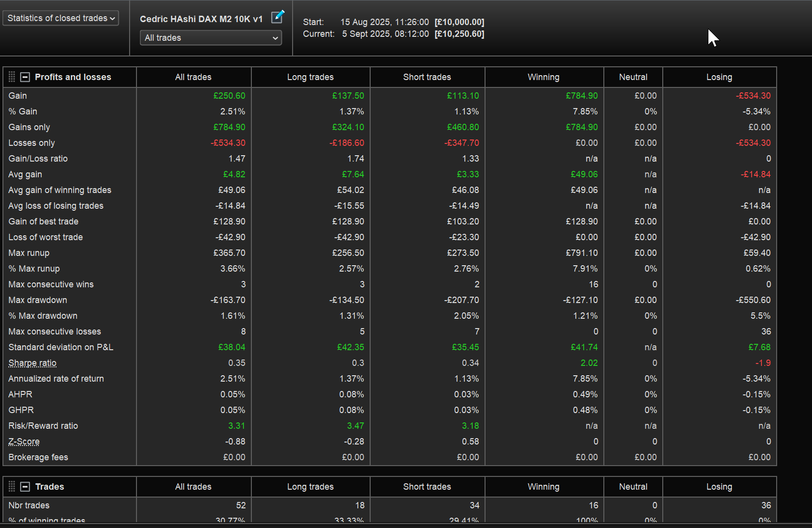
Task: Click the 2.02 Sharpe ratio in Winning column
Action: pos(589,363)
